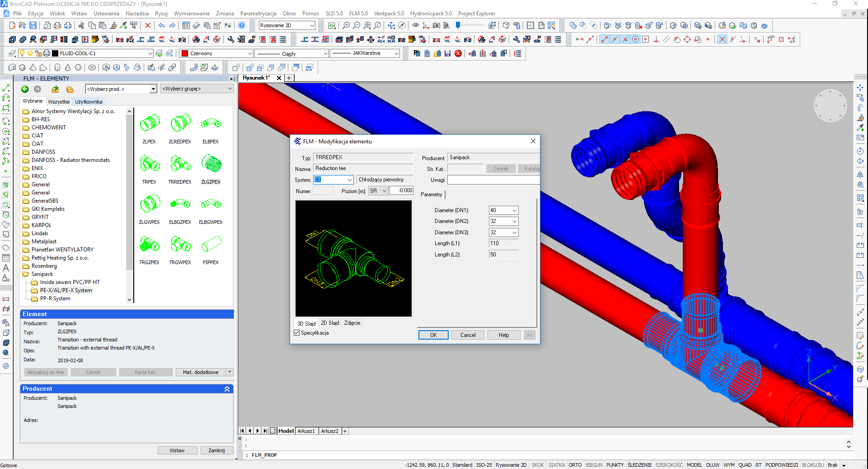Screen dimensions: 868x469
Task: Click the Save icon in the toolbar
Action: pos(33,26)
